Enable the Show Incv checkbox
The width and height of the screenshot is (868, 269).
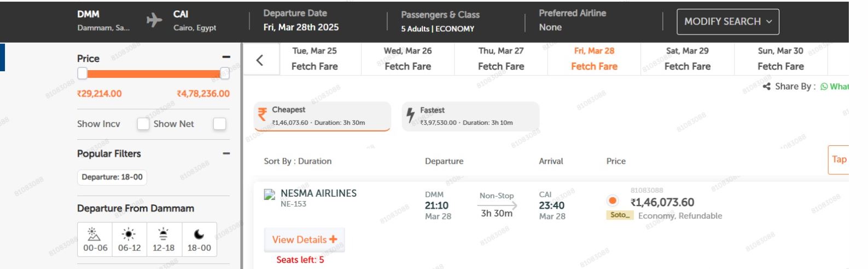tap(143, 124)
